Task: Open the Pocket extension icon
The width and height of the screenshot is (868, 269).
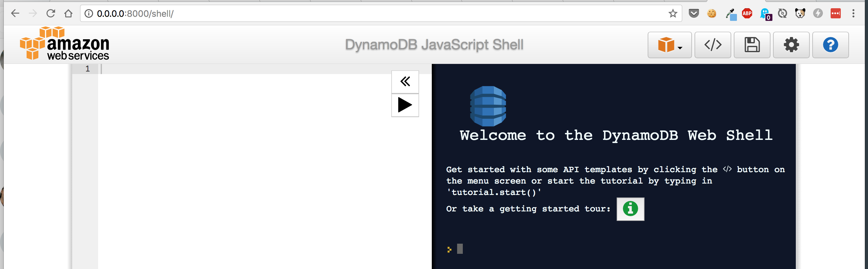Action: tap(694, 14)
